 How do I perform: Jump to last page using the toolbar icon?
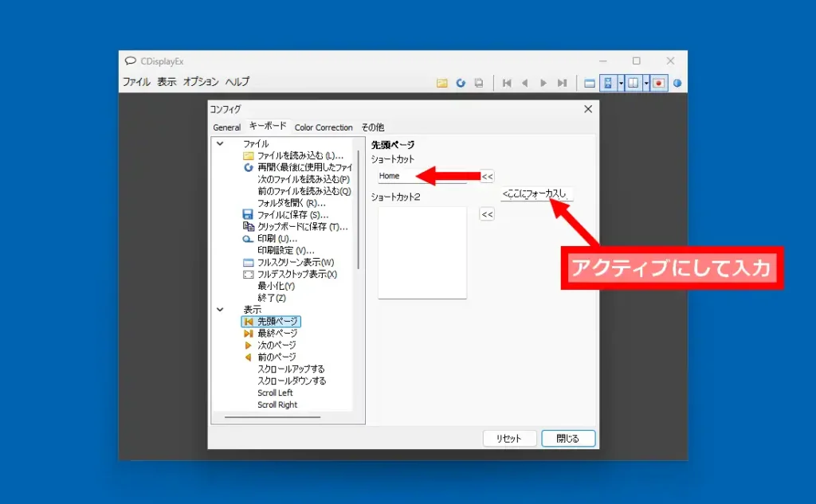562,82
